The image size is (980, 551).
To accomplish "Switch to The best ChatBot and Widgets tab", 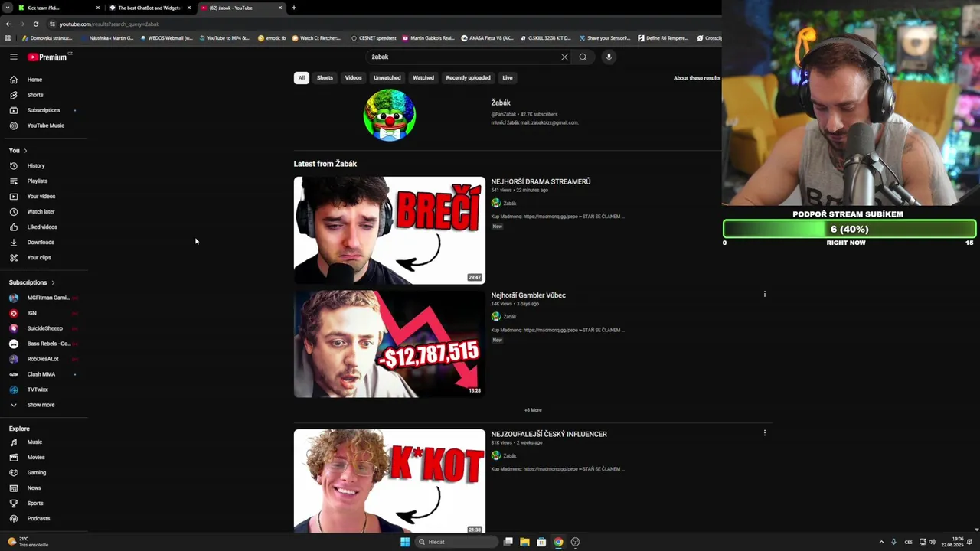I will pos(149,8).
